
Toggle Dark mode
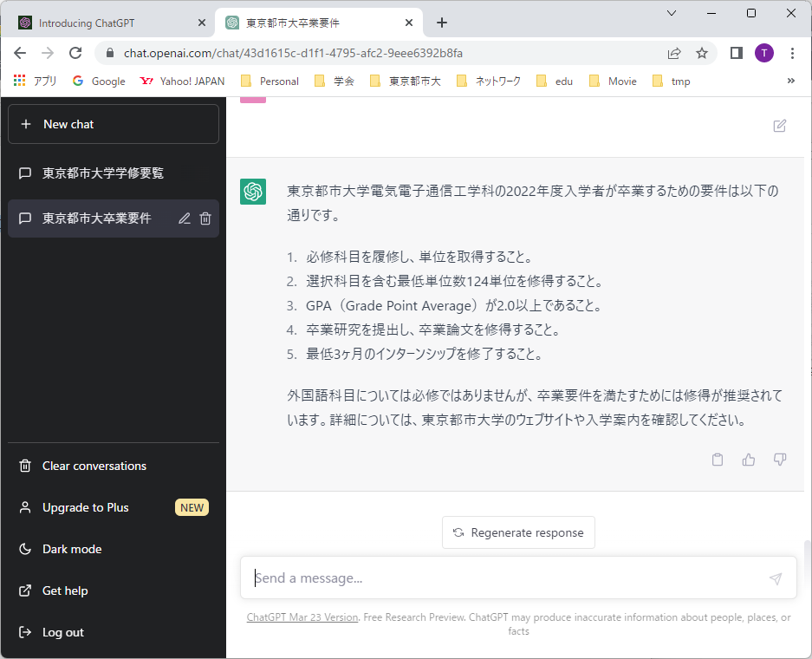click(x=114, y=549)
